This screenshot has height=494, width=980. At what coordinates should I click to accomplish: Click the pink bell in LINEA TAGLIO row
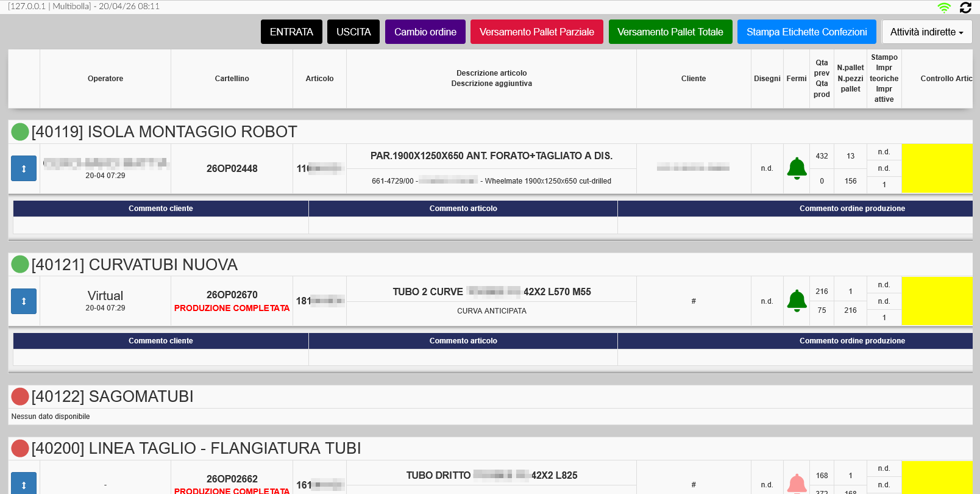coord(797,484)
